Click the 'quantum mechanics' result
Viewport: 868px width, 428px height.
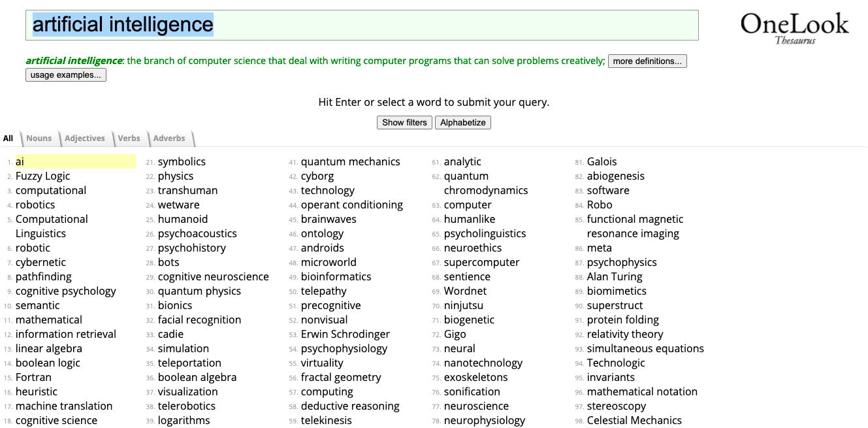click(351, 161)
